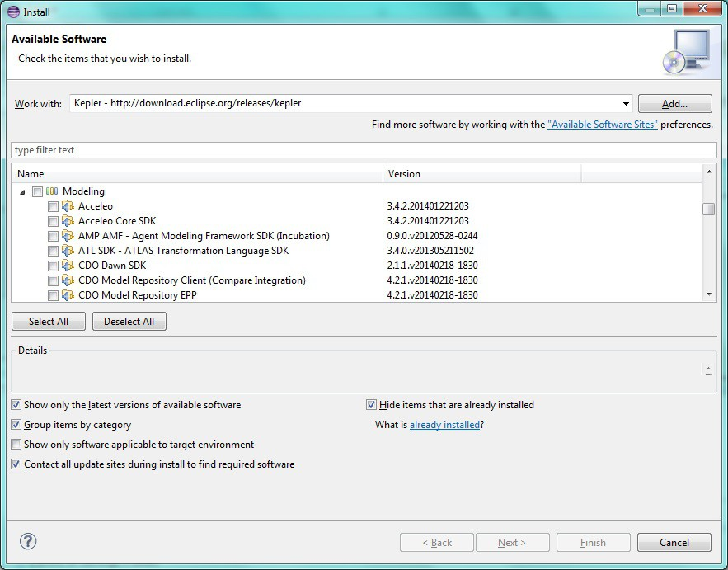Toggle Hide items that are already installed
The width and height of the screenshot is (728, 570).
(371, 405)
